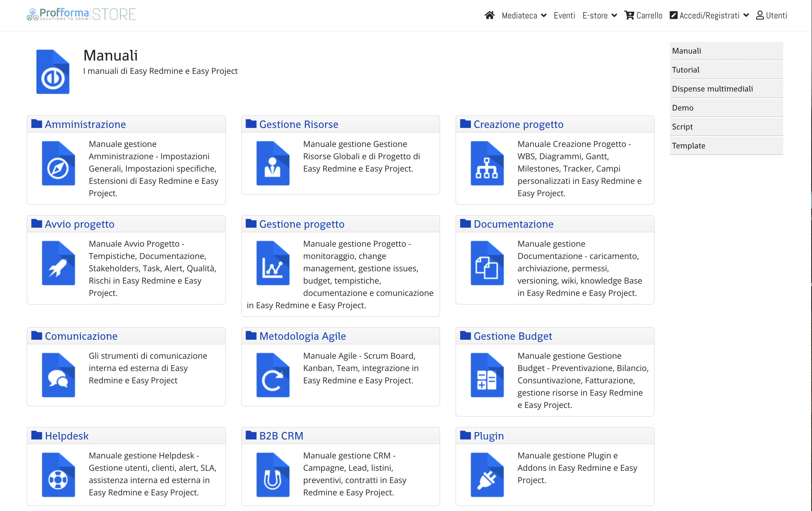Open the Creazione progetto sitemap document icon
The height and width of the screenshot is (511, 812).
pyautogui.click(x=487, y=163)
